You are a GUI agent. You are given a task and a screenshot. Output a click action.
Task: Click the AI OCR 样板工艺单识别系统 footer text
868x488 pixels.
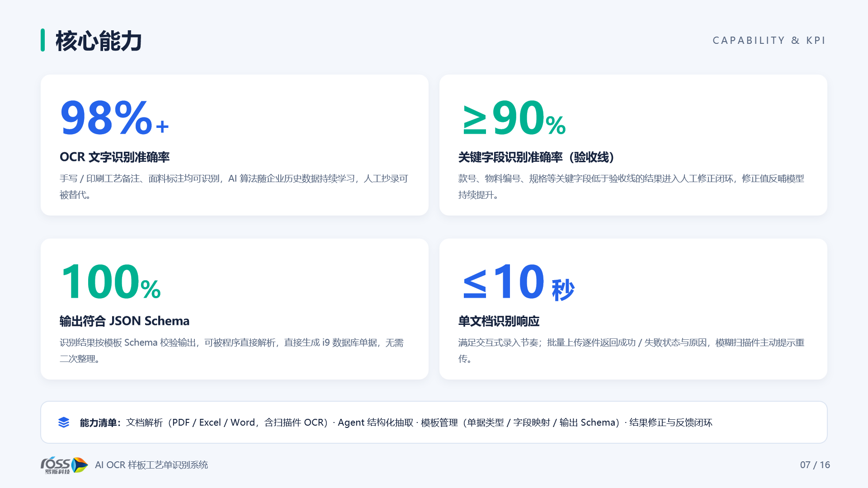(x=151, y=465)
